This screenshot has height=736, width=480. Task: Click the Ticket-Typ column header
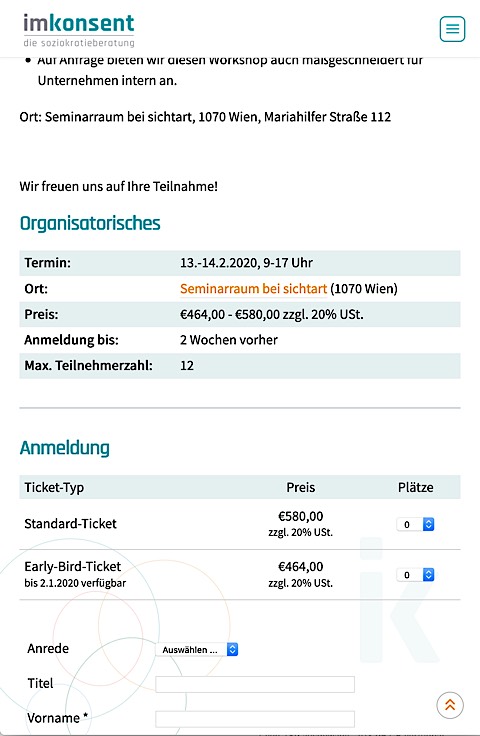54,488
